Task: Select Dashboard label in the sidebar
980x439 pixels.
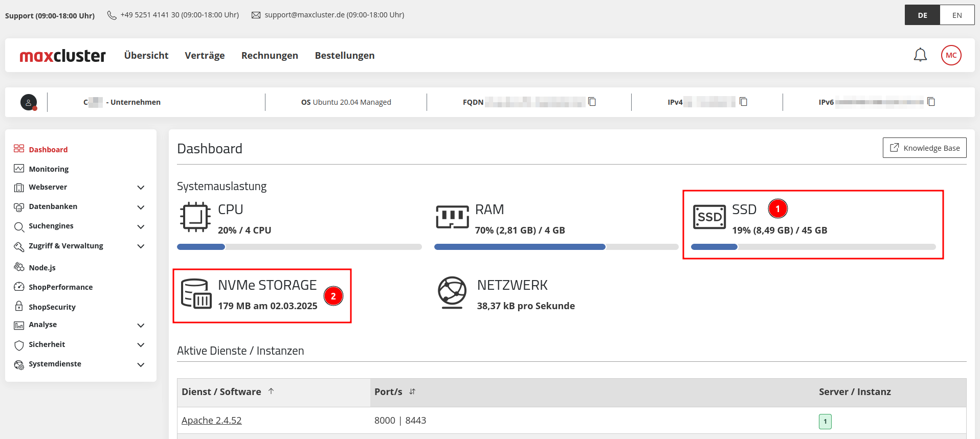Action: [48, 150]
